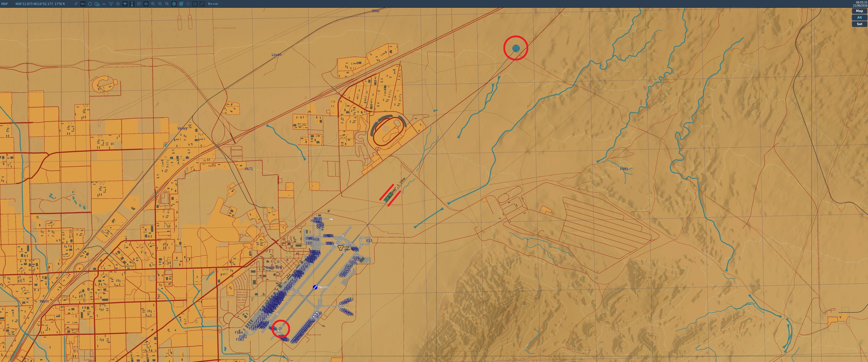
Task: Switch to the Sat view mode
Action: (859, 24)
